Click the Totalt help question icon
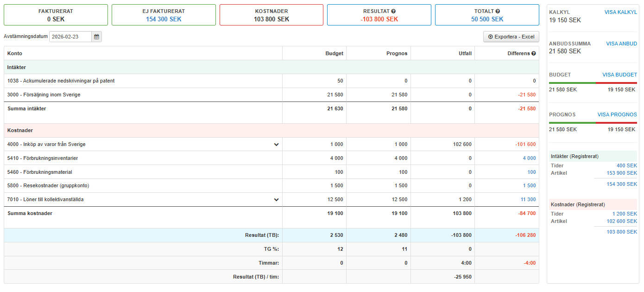This screenshot has height=292, width=644. 498,11
